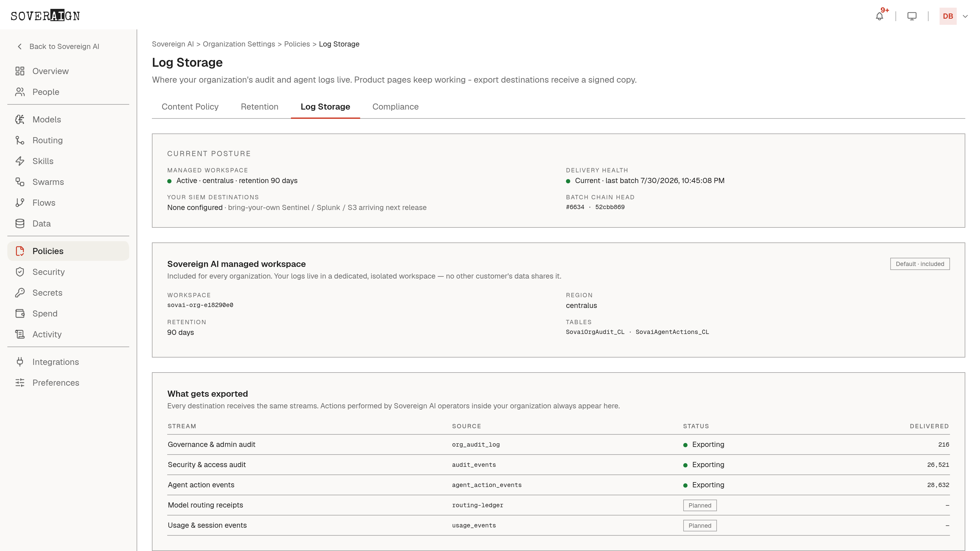This screenshot has width=980, height=551.
Task: Click the SovaiOrgAudit_CL table name
Action: click(595, 332)
